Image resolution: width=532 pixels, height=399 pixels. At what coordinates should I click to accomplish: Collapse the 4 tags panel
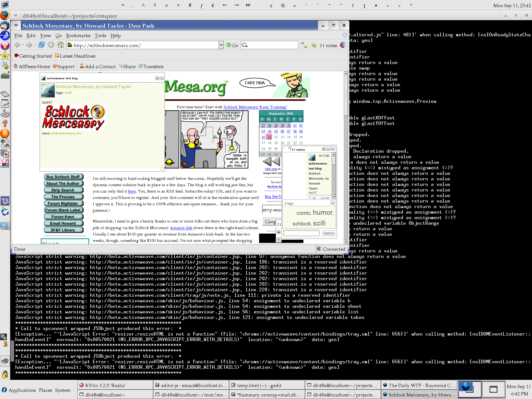click(x=332, y=203)
